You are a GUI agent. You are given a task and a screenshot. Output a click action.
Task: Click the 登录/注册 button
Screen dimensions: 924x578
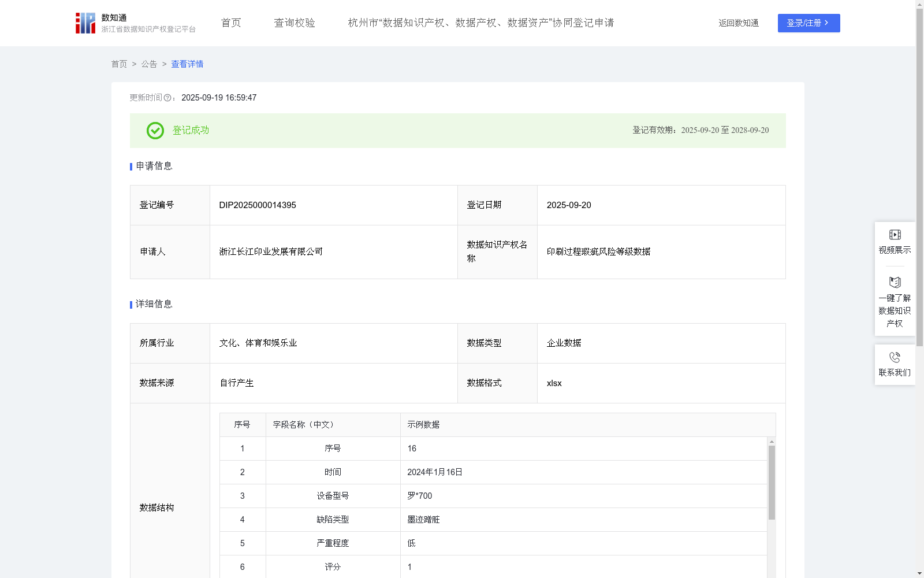coord(808,23)
